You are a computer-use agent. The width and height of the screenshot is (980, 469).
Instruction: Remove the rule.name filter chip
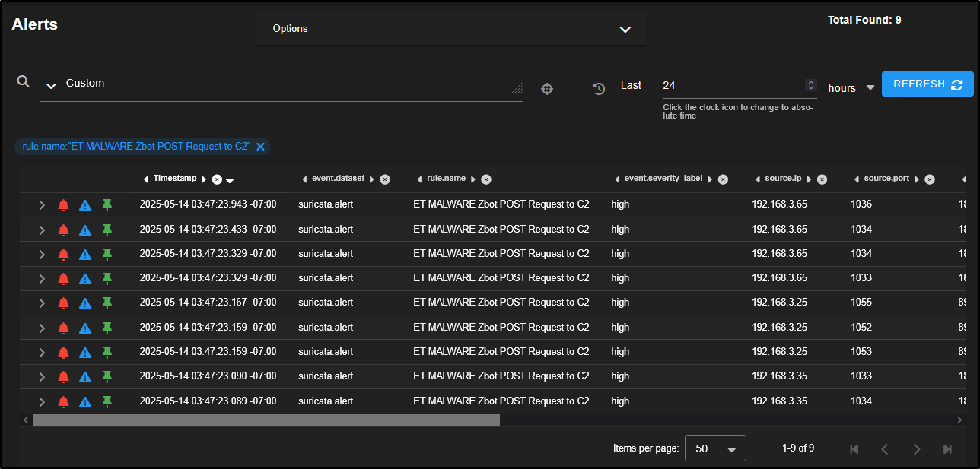click(x=260, y=147)
